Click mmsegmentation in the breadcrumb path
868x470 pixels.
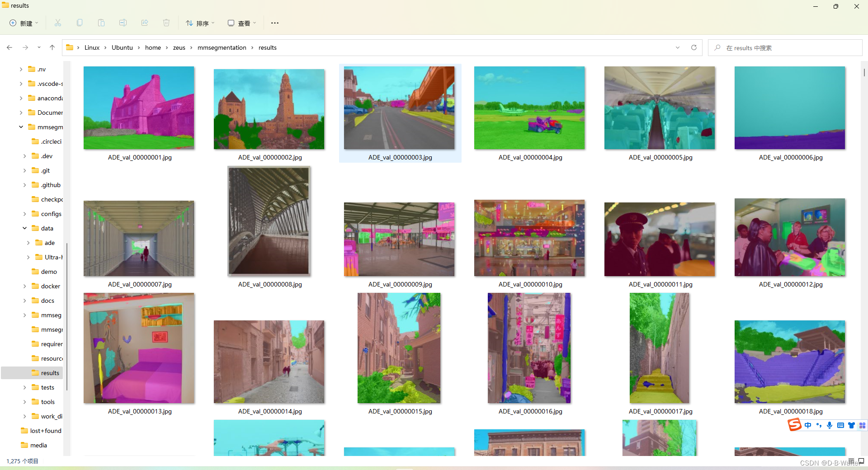[x=222, y=47]
